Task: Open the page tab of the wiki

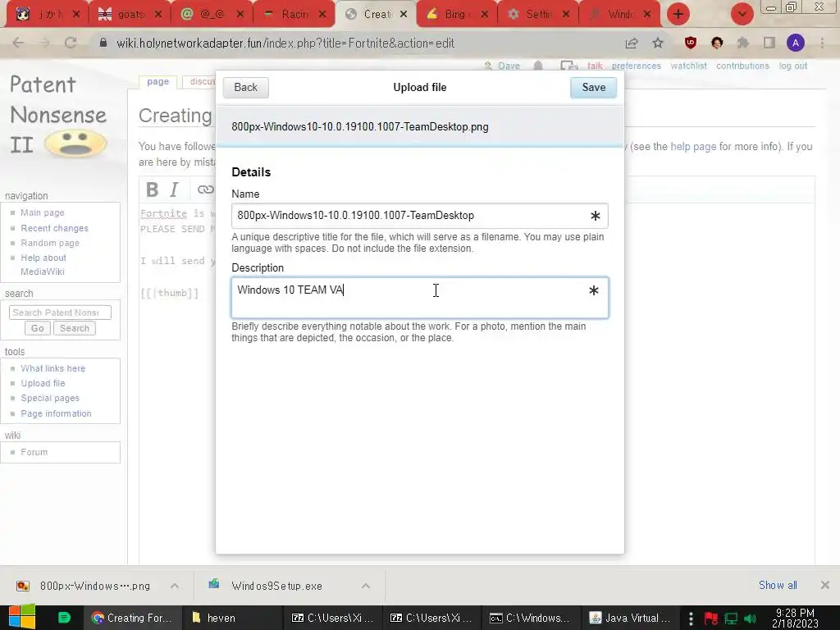Action: tap(158, 81)
